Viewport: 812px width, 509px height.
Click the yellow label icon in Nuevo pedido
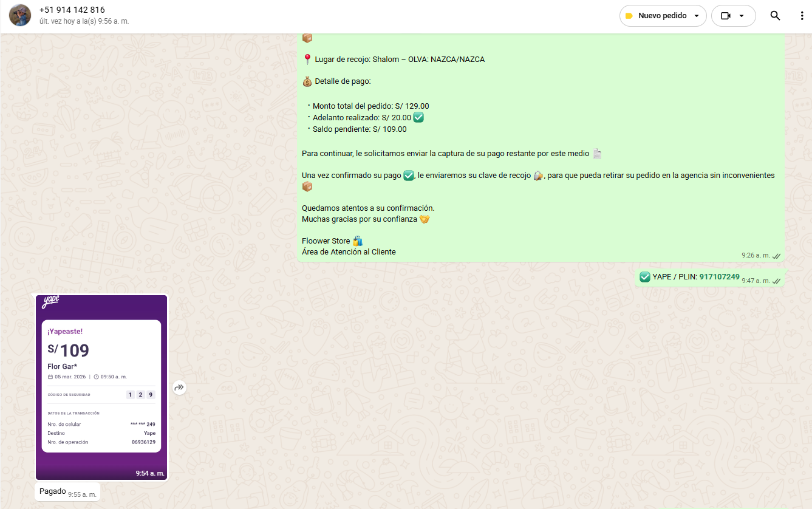click(629, 16)
